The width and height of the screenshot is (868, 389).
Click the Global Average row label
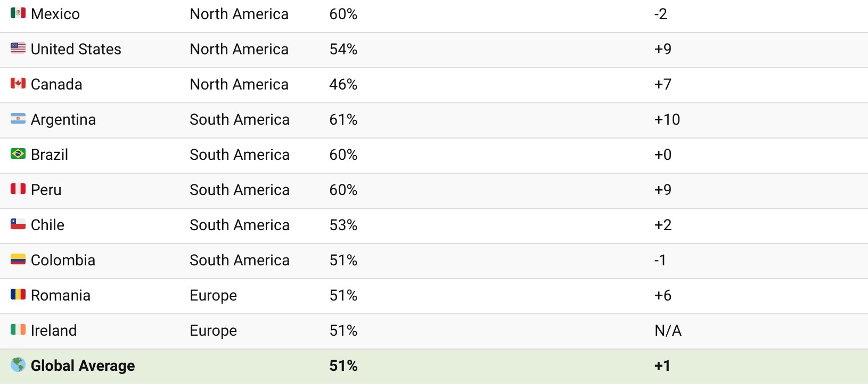coord(83,366)
